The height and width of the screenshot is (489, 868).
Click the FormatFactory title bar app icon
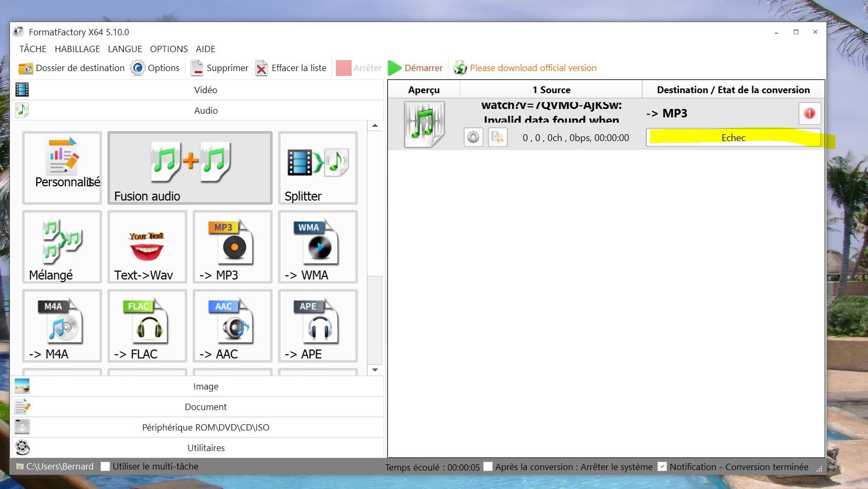pos(18,32)
